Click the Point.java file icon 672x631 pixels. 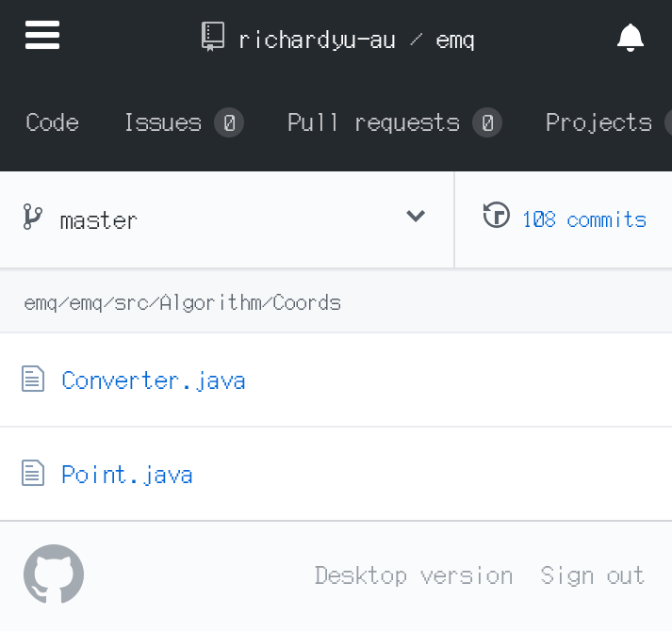(x=33, y=473)
